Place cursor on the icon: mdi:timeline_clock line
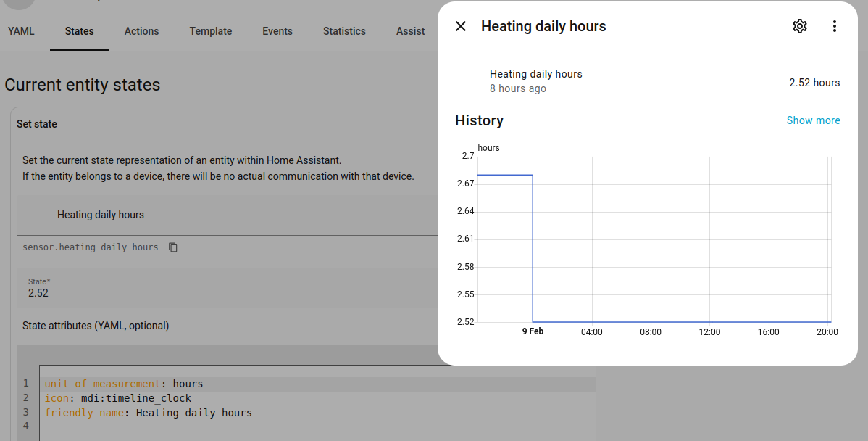This screenshot has height=441, width=868. (x=117, y=398)
